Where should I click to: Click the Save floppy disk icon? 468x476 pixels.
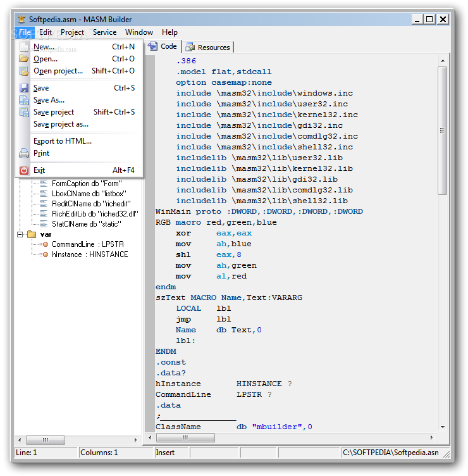point(23,88)
